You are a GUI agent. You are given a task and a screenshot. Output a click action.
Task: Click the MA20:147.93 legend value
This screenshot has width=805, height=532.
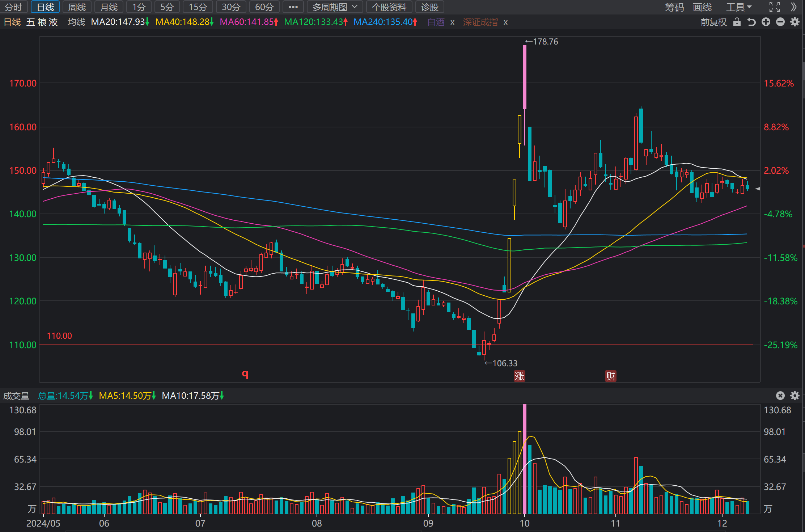pyautogui.click(x=120, y=22)
